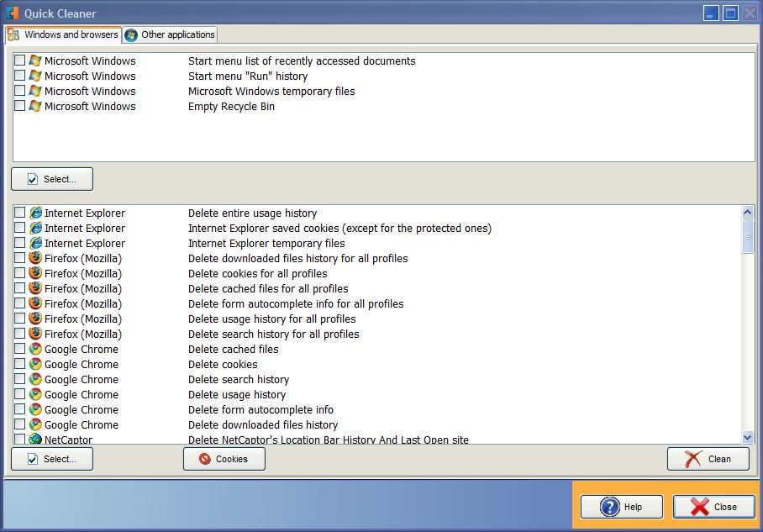Click the Firefox icon beside 'Delete cached files for all profiles'
The image size is (763, 532).
(x=35, y=288)
